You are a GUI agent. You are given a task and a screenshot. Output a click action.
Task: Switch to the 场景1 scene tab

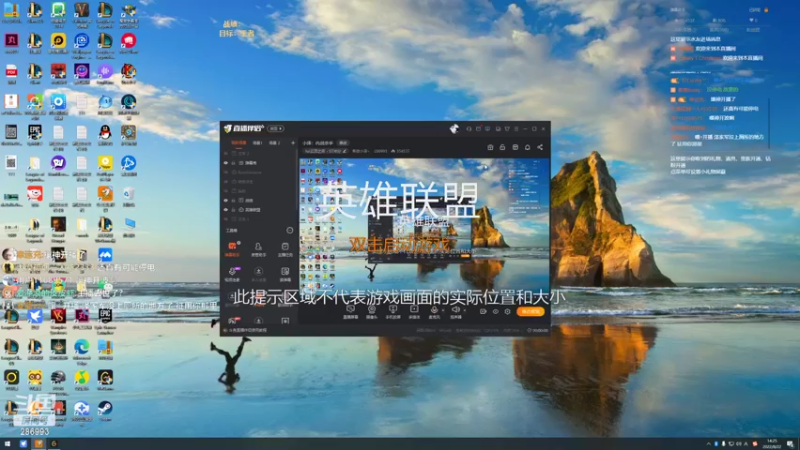click(257, 143)
